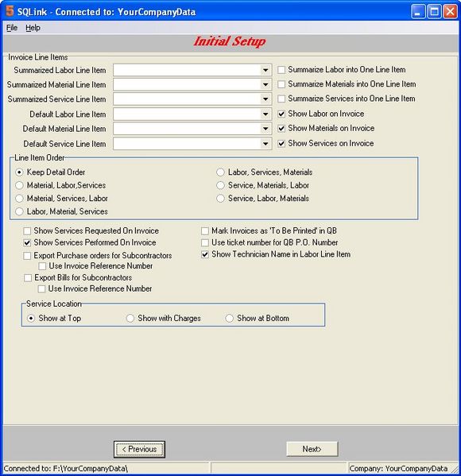Image resolution: width=461 pixels, height=476 pixels.
Task: Click the SQLink app icon in title bar
Action: [10, 10]
